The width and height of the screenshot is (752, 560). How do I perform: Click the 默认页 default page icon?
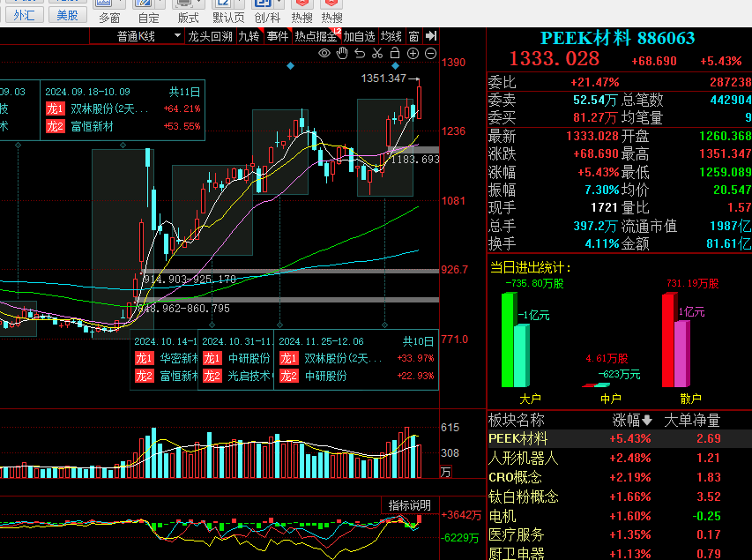coord(224,4)
